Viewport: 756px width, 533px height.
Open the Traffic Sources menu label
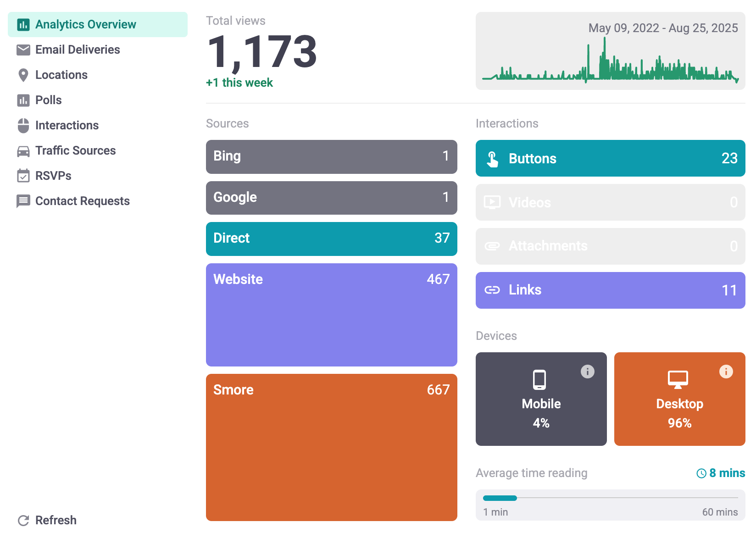click(x=75, y=150)
